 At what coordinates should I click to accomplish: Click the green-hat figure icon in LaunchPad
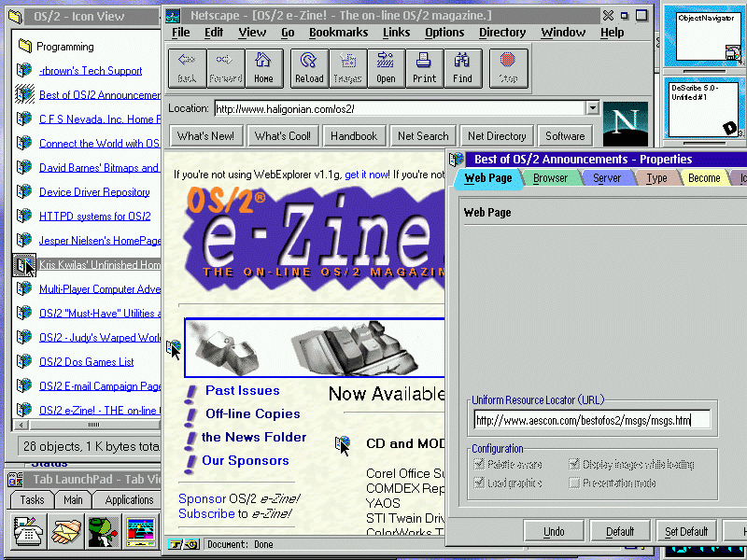click(x=104, y=530)
